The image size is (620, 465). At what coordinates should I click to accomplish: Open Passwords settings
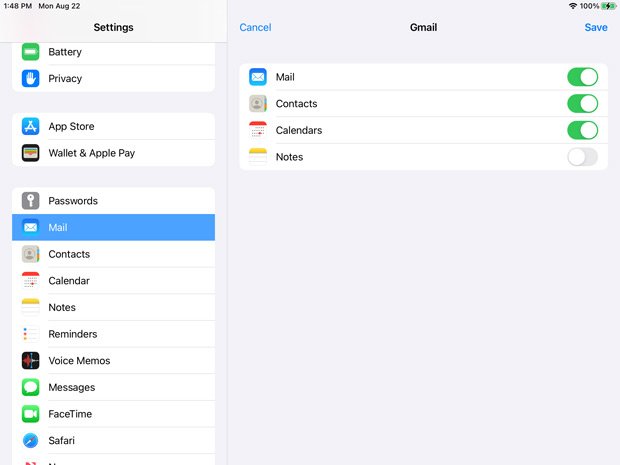click(113, 200)
